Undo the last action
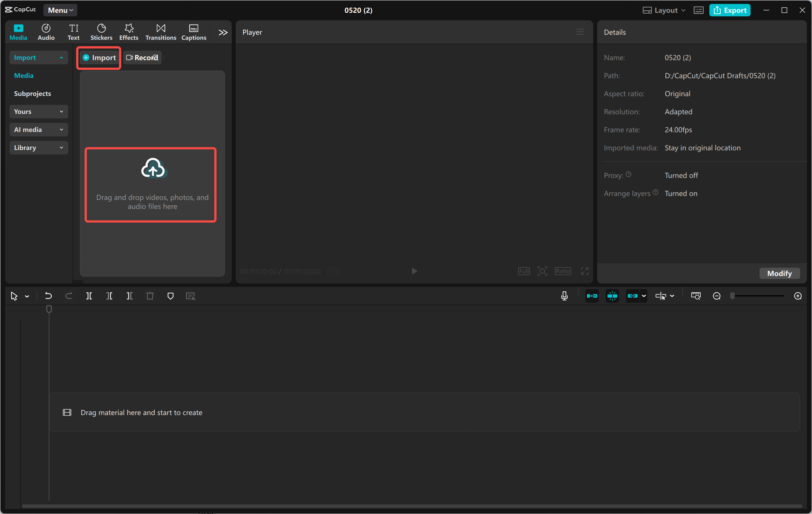812x514 pixels. coord(48,296)
